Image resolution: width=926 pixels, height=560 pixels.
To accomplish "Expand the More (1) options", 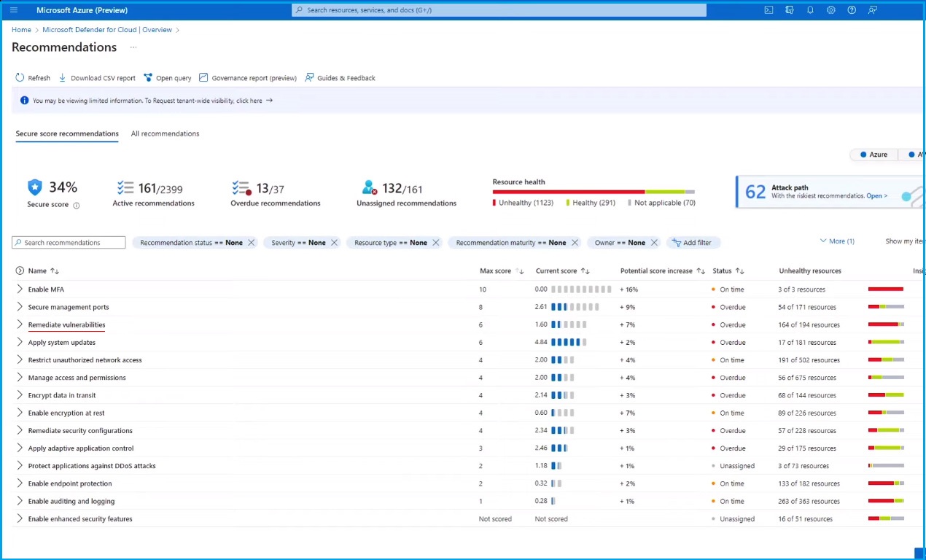I will tap(837, 241).
